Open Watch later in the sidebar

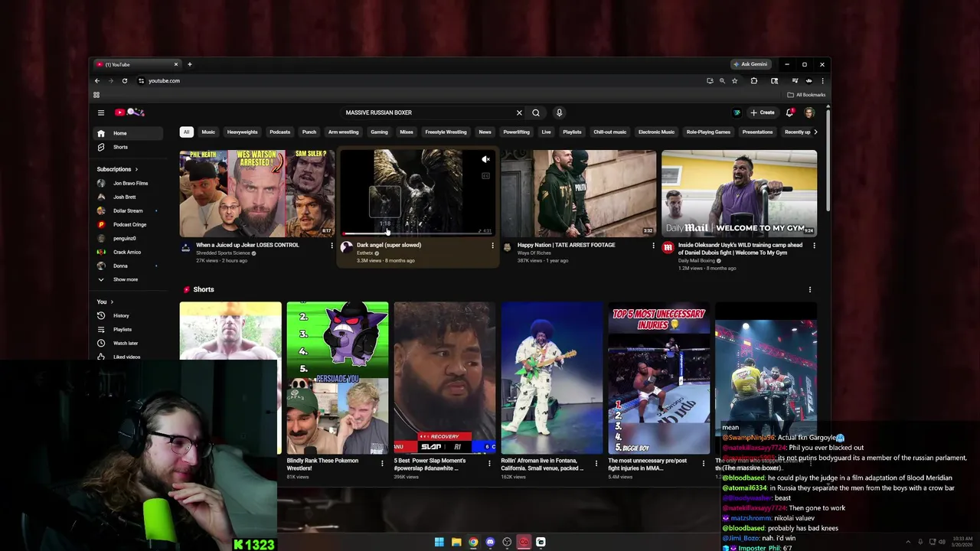(x=128, y=343)
